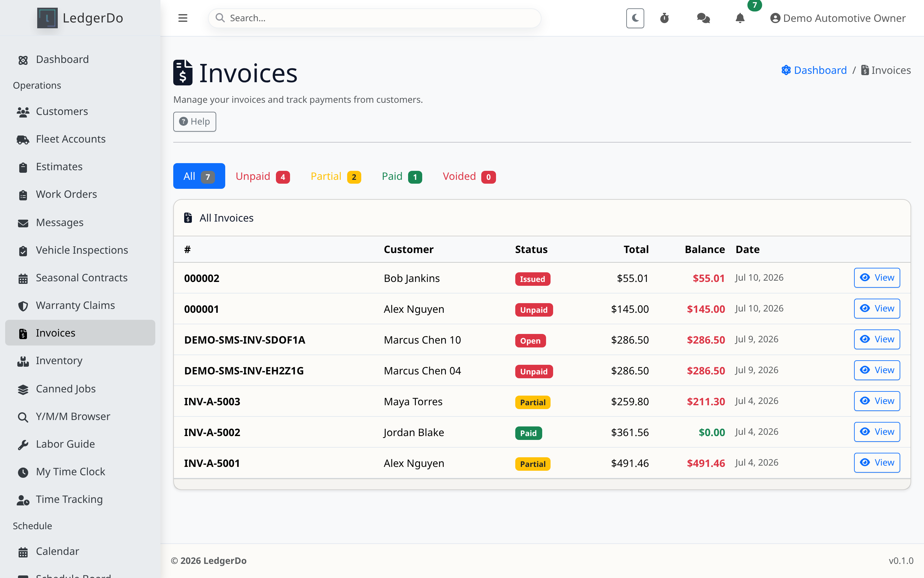Screen dimensions: 924x578
Task: Open Estimates in sidebar
Action: 80,167
